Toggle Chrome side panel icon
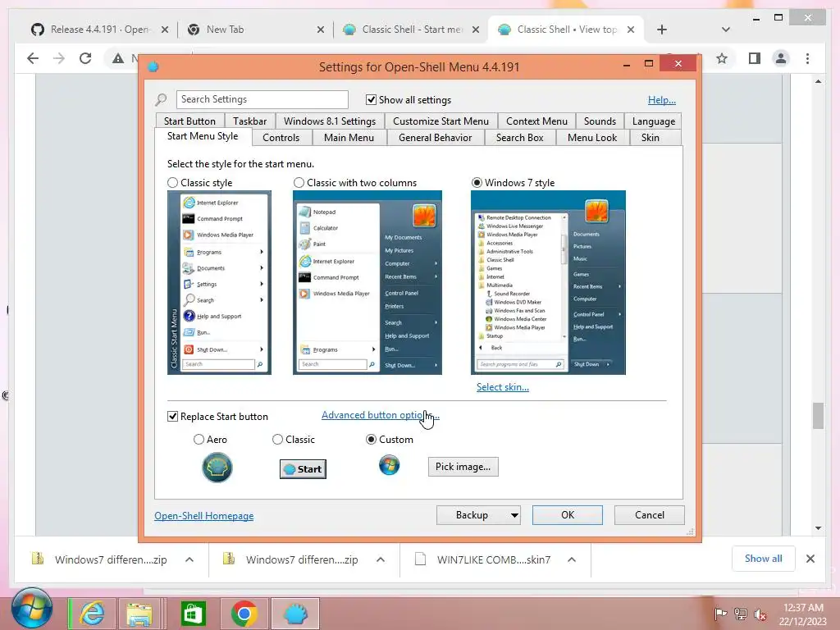Image resolution: width=840 pixels, height=630 pixels. pos(755,58)
